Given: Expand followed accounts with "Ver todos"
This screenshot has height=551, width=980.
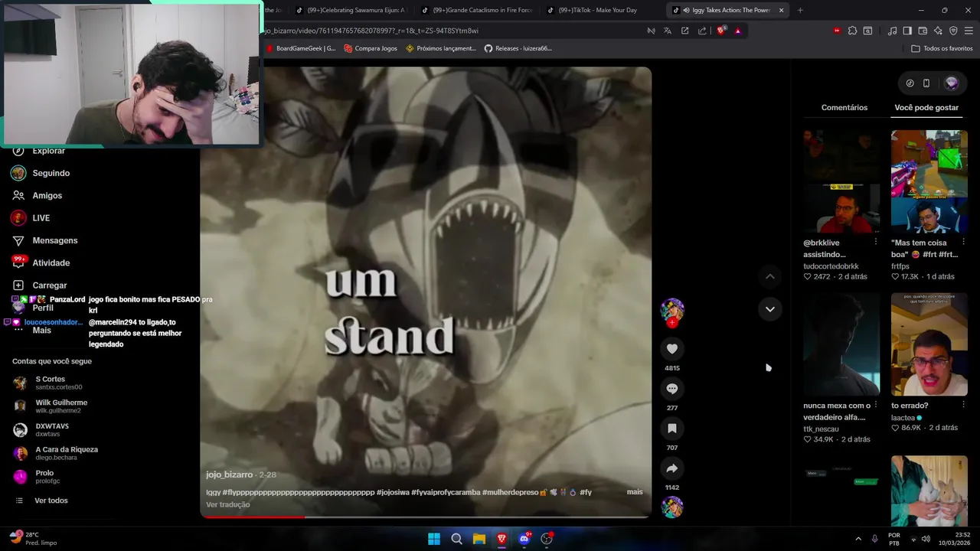Looking at the screenshot, I should pos(51,500).
